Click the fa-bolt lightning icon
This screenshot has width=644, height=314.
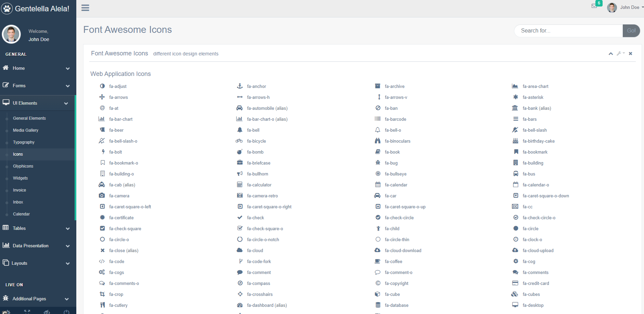tap(103, 152)
